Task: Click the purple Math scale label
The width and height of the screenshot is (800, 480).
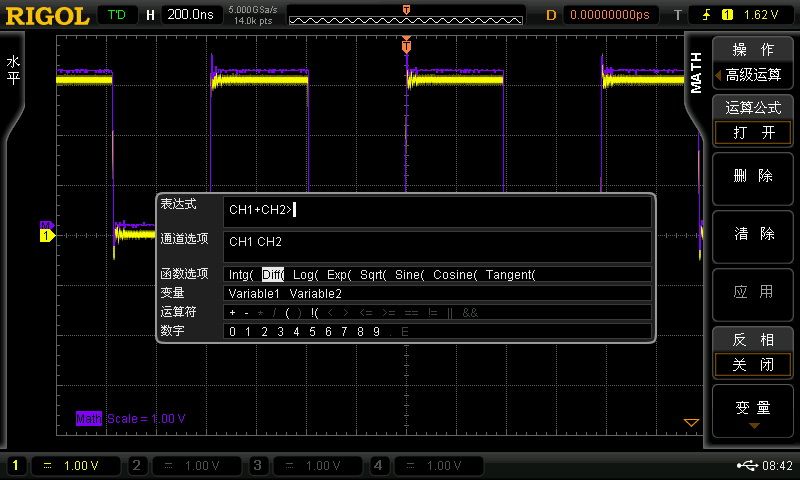Action: [x=131, y=418]
